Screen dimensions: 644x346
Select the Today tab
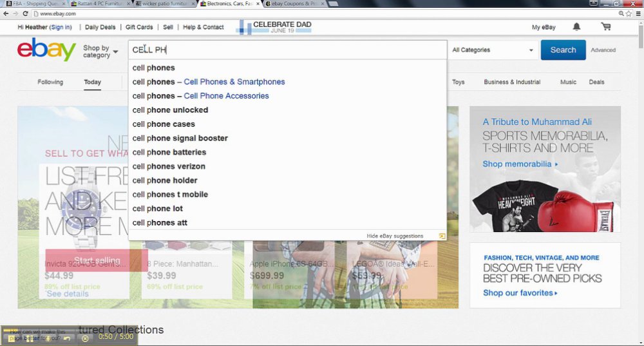pyautogui.click(x=92, y=82)
